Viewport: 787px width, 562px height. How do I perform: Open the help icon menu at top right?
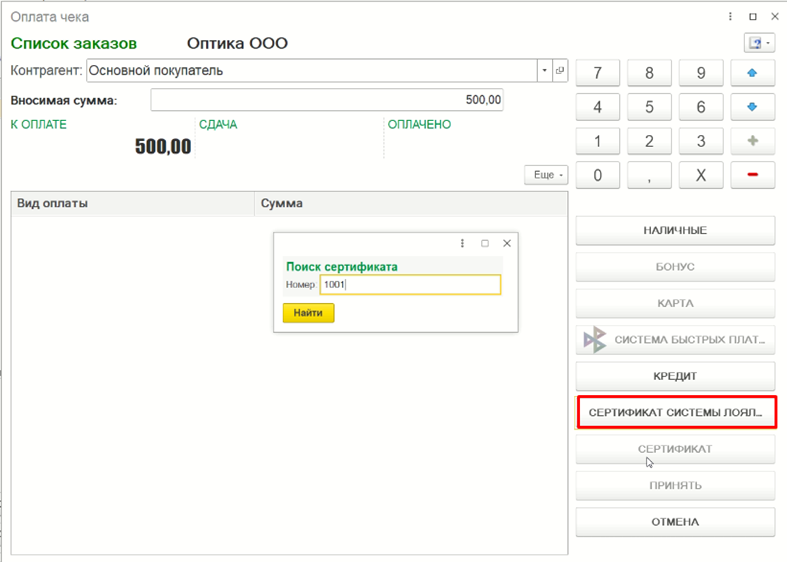pos(759,43)
